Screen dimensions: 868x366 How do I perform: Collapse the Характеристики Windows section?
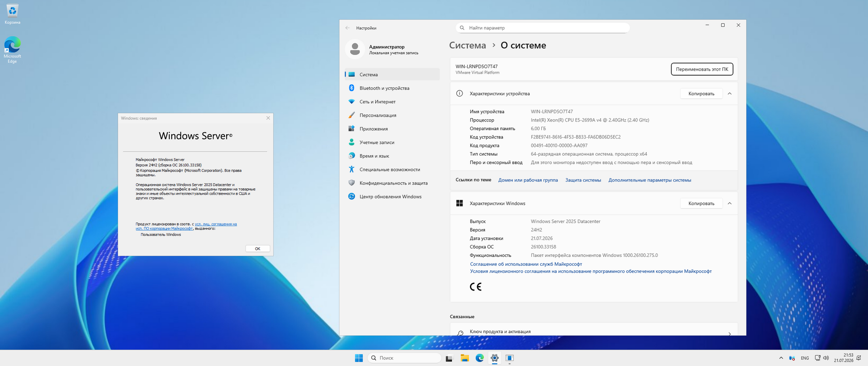coord(729,203)
